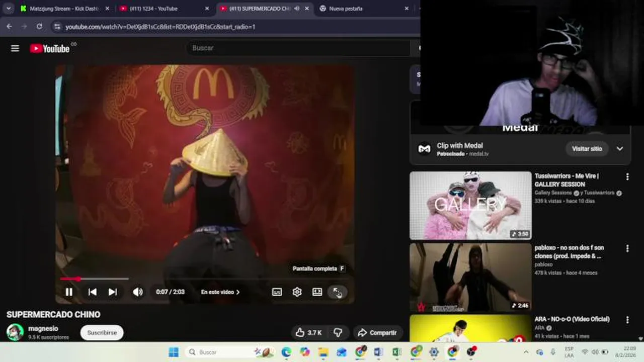Viewport: 644px width, 362px height.
Task: Open the Settings gear on the taskbar
Action: [x=434, y=352]
